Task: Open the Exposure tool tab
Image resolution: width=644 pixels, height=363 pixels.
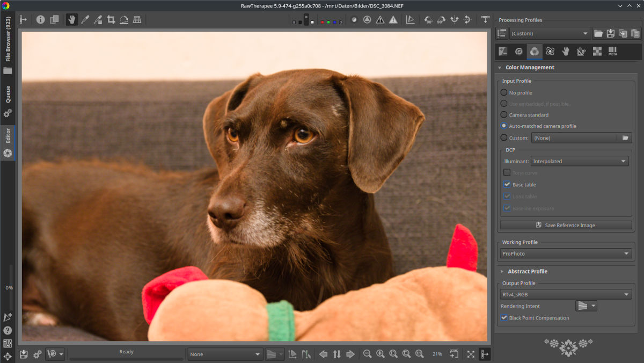Action: click(x=503, y=52)
